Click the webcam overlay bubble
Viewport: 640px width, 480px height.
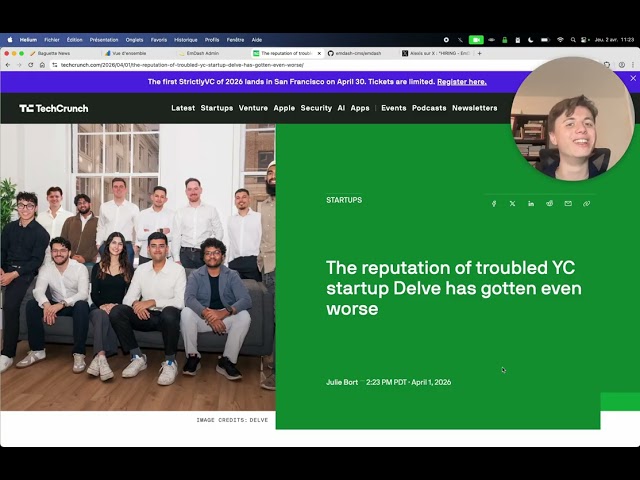pos(573,119)
